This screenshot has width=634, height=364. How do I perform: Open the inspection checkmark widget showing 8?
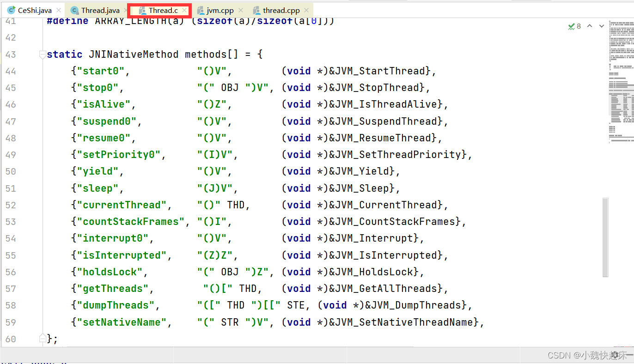click(574, 26)
